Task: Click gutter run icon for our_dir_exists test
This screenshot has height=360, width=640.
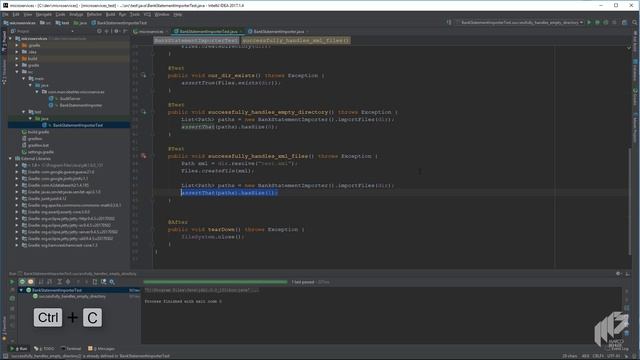Action: coord(143,75)
